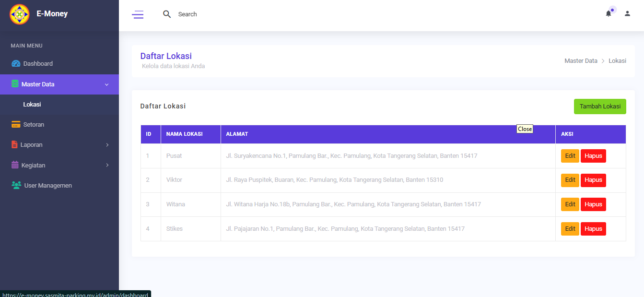Click the Master Data breadcrumb link
Screen dimensions: 644x297
pyautogui.click(x=581, y=61)
